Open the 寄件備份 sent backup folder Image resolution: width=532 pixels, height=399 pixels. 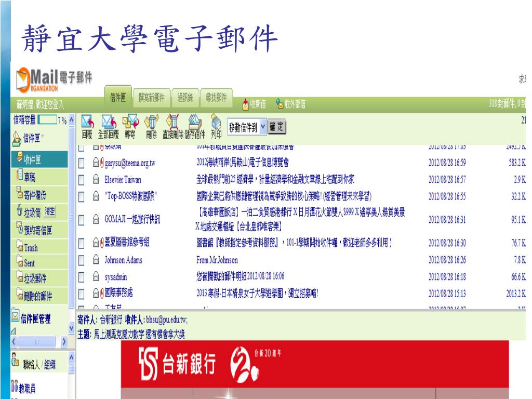pyautogui.click(x=39, y=194)
